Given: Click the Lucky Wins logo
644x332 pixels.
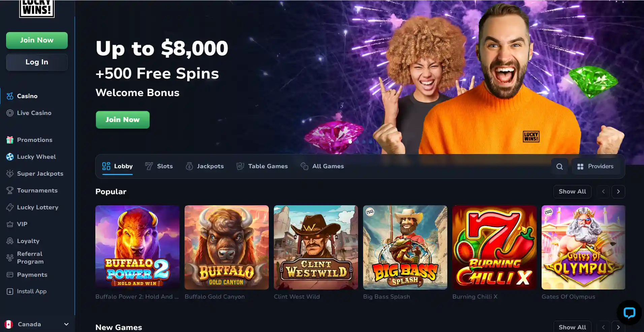Looking at the screenshot, I should pyautogui.click(x=37, y=8).
